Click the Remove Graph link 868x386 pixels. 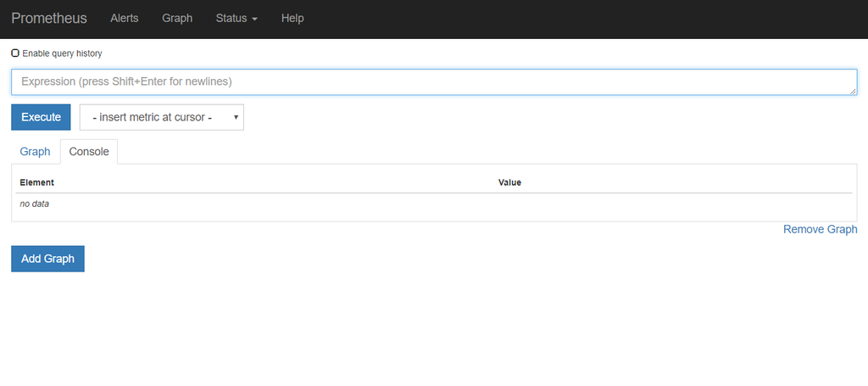coord(821,229)
